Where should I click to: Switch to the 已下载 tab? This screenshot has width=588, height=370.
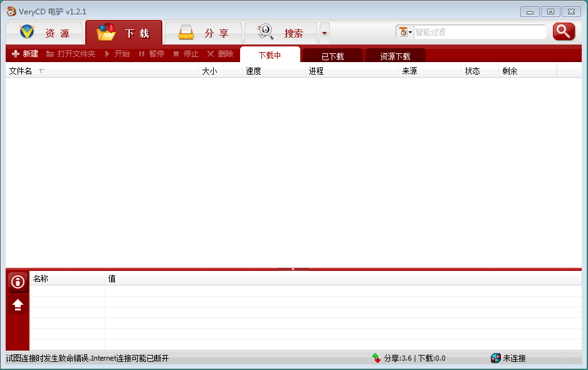332,56
